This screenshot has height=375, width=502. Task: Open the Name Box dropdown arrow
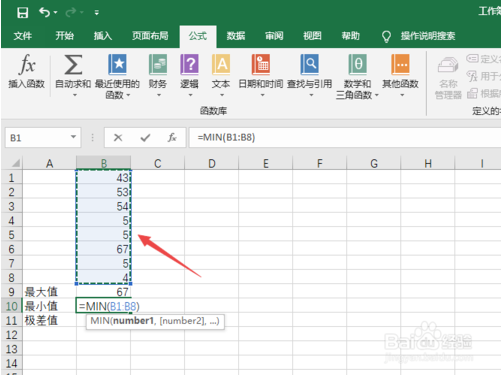tap(73, 137)
